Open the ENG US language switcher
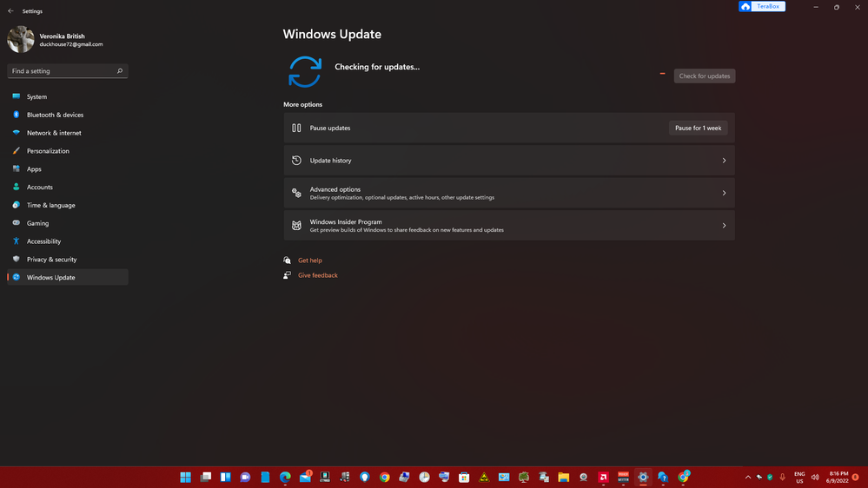The width and height of the screenshot is (868, 488). [799, 478]
